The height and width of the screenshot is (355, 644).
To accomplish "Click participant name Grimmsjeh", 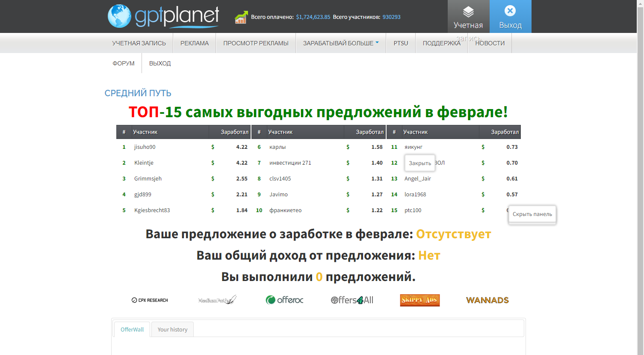I will (148, 178).
